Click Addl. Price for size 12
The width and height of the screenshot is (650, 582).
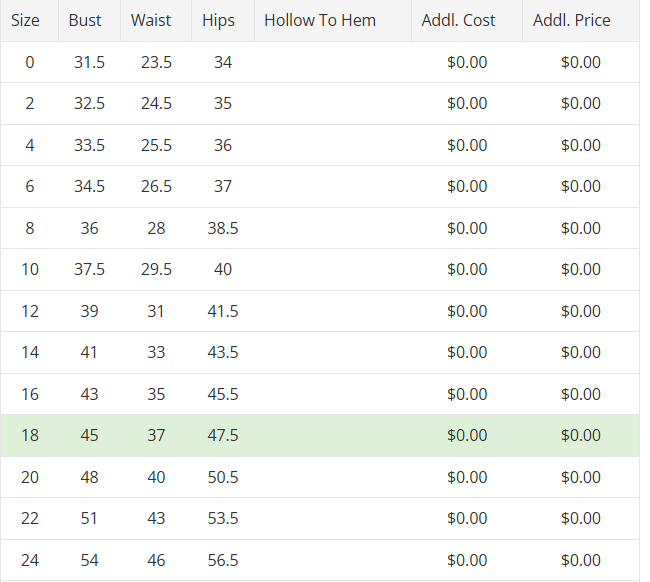click(x=581, y=311)
